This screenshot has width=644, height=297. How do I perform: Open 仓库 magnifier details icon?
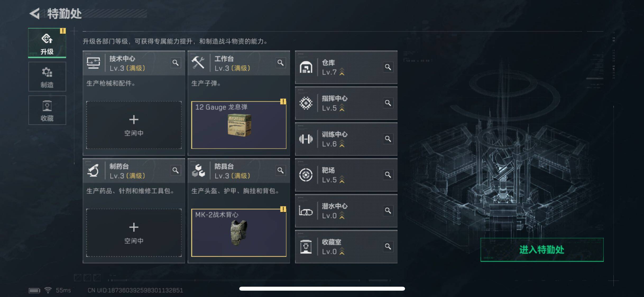[388, 67]
